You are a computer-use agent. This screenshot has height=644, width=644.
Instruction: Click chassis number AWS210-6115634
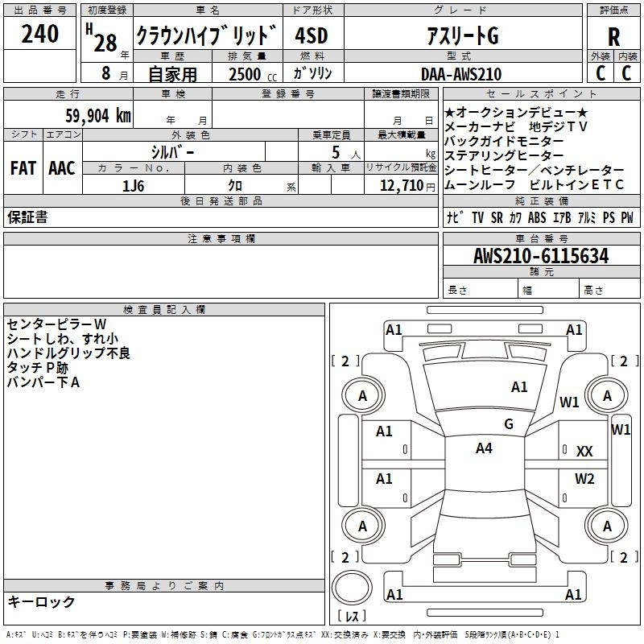541,256
